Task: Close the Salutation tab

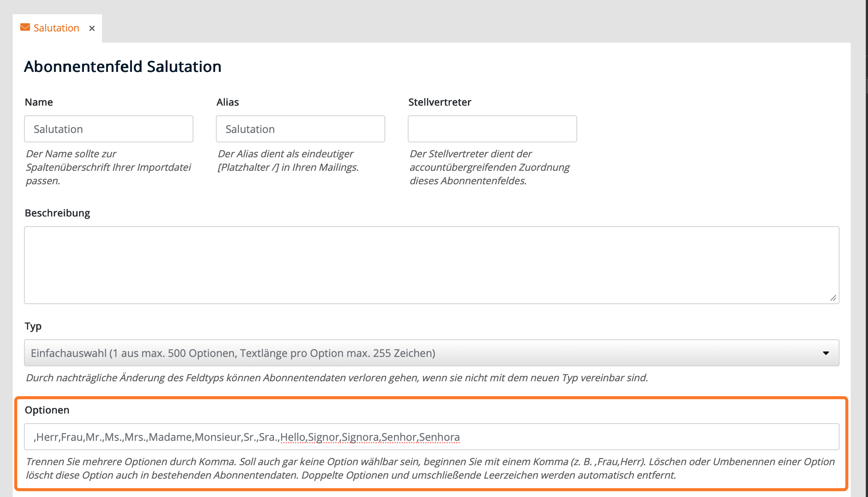Action: coord(92,28)
